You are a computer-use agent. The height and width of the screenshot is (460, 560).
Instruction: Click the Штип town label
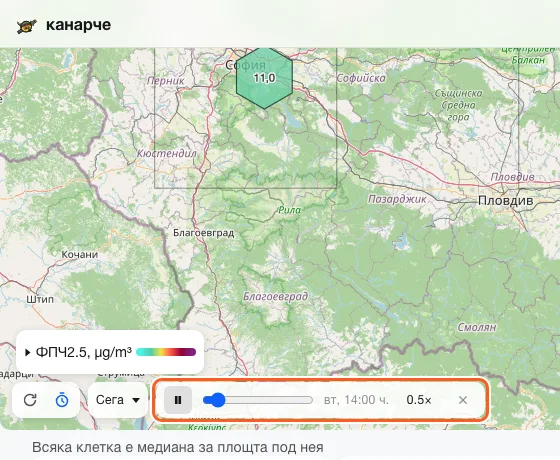tap(40, 299)
